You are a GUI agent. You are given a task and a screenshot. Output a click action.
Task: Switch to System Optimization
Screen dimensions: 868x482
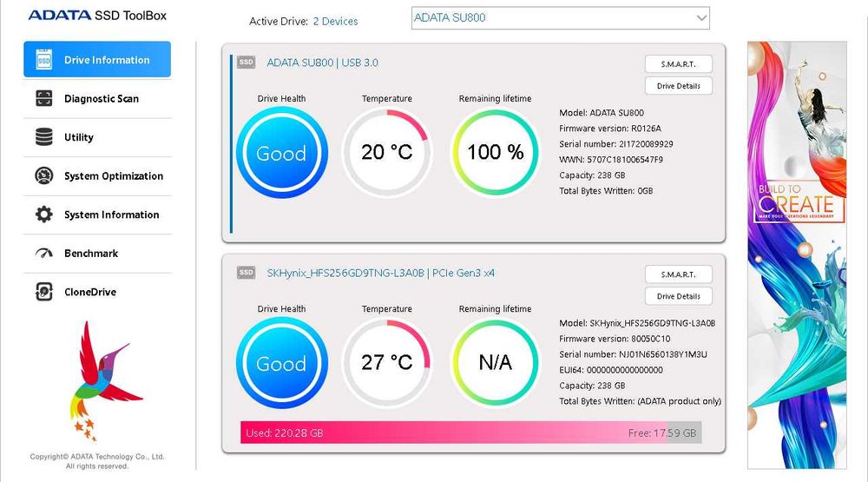(97, 176)
